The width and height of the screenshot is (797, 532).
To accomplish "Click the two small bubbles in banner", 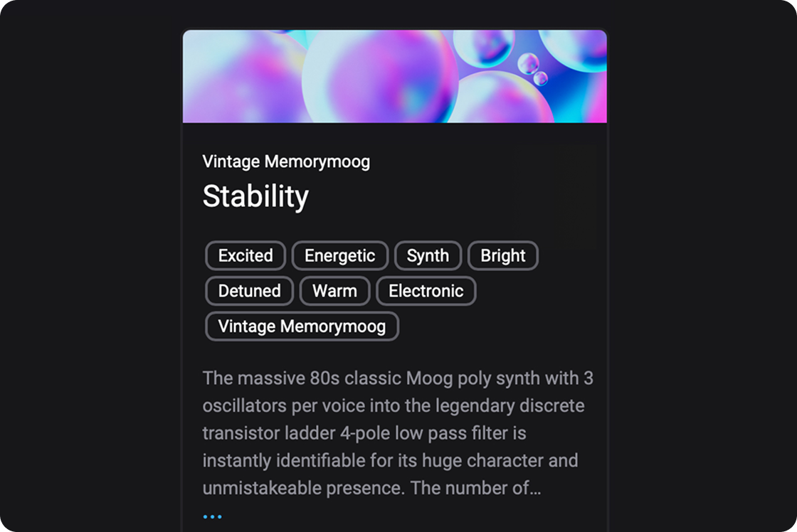I will coord(533,69).
